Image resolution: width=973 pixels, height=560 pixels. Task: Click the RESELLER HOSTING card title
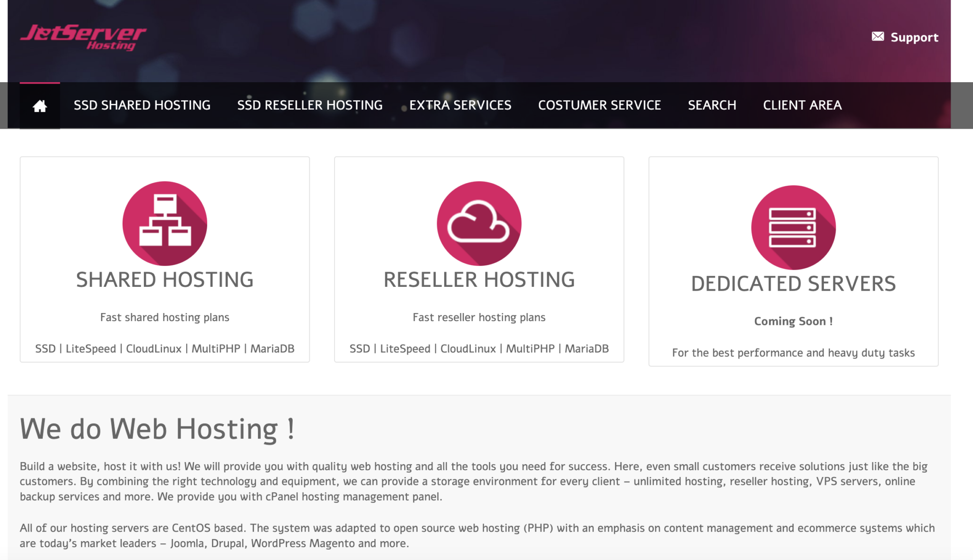479,279
